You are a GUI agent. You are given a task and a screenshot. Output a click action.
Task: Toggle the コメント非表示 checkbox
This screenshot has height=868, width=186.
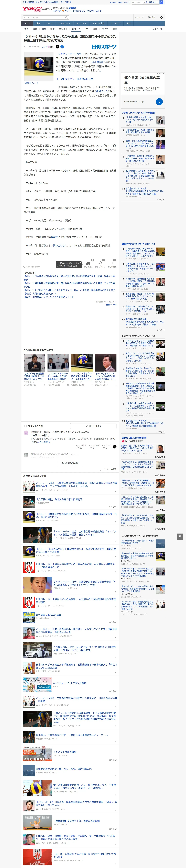point(102,469)
